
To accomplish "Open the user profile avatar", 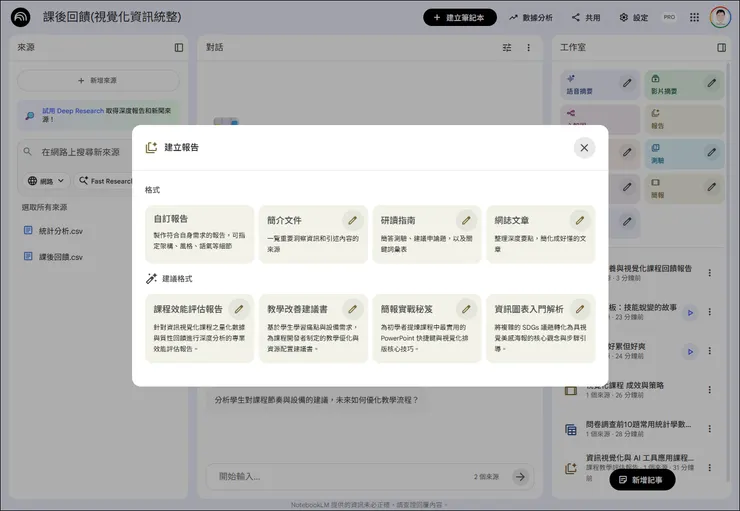I will coord(720,17).
